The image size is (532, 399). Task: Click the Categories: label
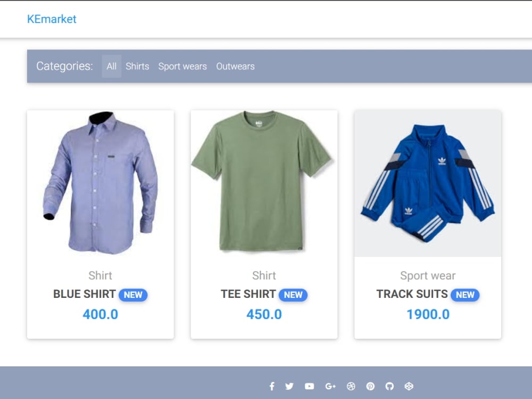(64, 66)
